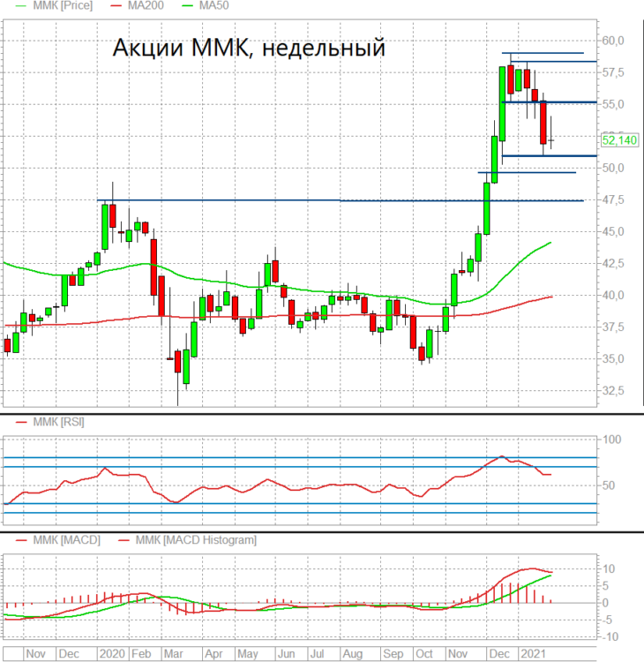The height and width of the screenshot is (662, 644).
Task: Select the 52,140 current price label
Action: [619, 140]
